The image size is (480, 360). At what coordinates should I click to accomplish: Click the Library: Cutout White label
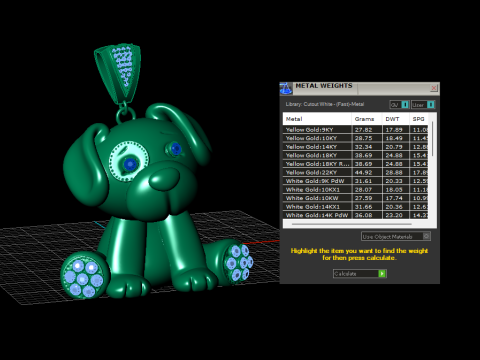(x=324, y=104)
